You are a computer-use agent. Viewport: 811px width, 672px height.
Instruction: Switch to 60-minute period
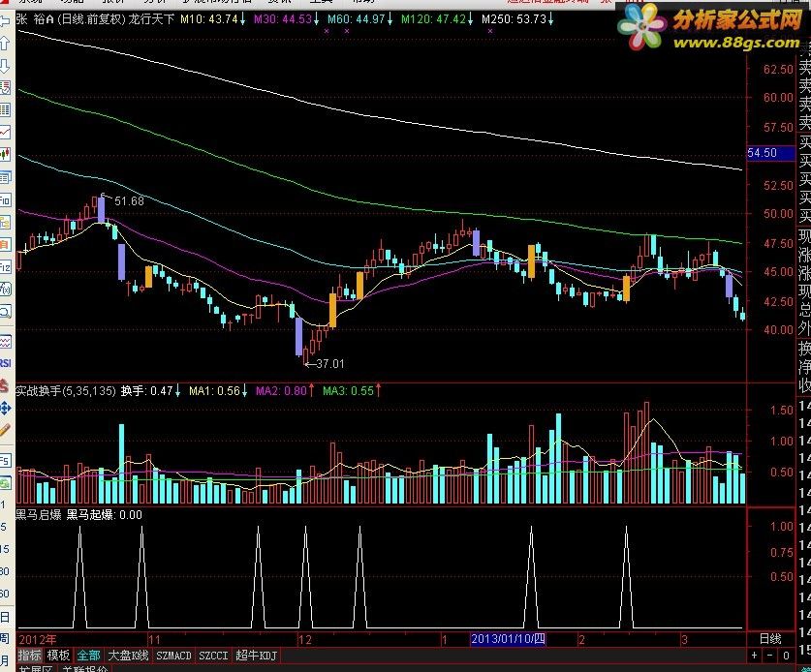(x=4, y=594)
